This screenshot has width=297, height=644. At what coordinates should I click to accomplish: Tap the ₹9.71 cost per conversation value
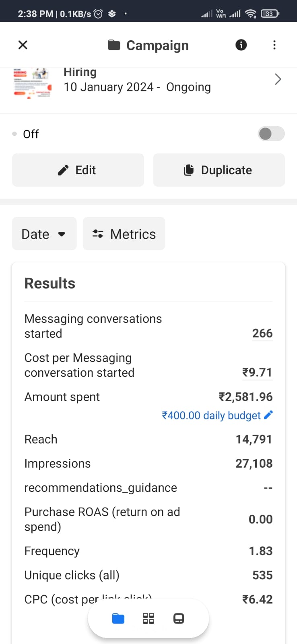257,372
